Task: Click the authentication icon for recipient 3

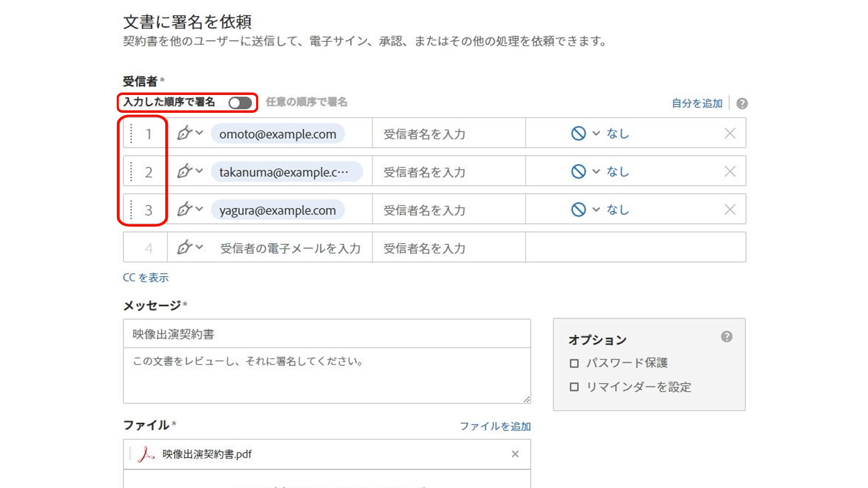Action: (x=578, y=210)
